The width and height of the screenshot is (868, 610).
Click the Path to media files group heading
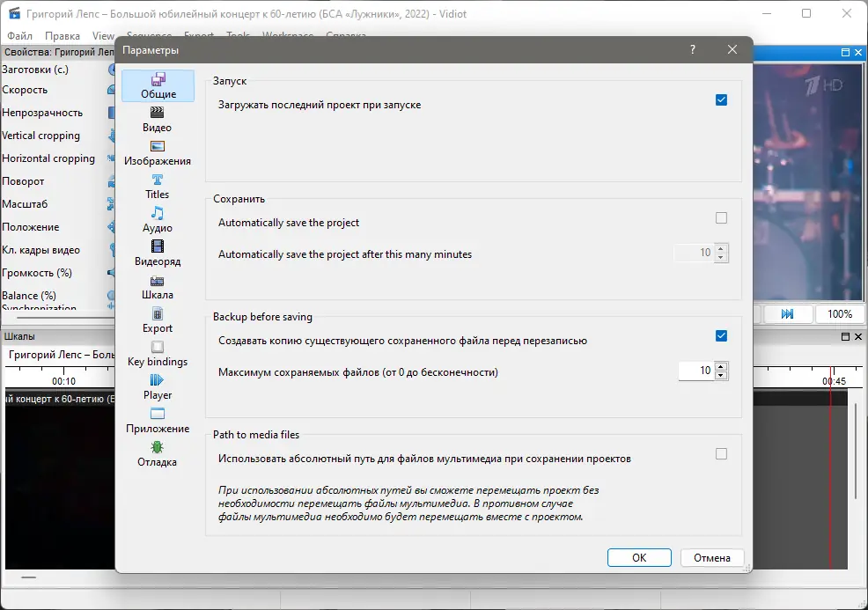(x=256, y=435)
